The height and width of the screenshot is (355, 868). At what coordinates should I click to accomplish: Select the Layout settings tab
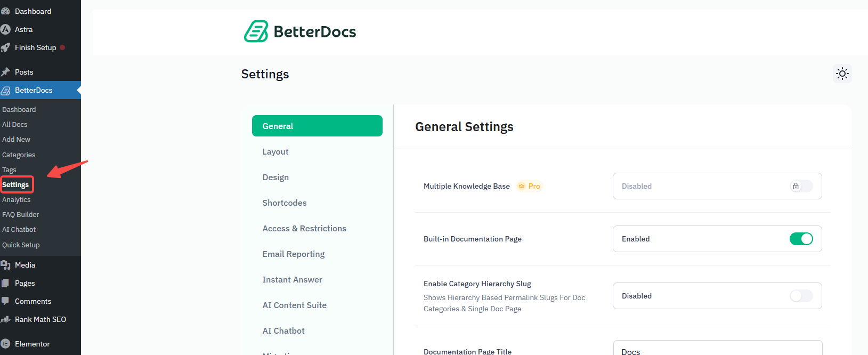click(275, 151)
